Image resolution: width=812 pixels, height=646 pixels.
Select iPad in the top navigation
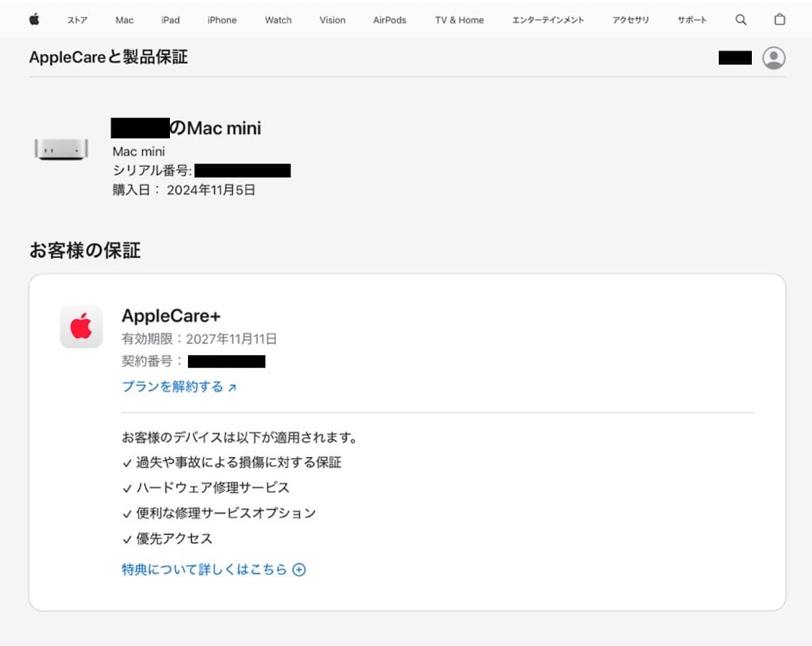(170, 20)
